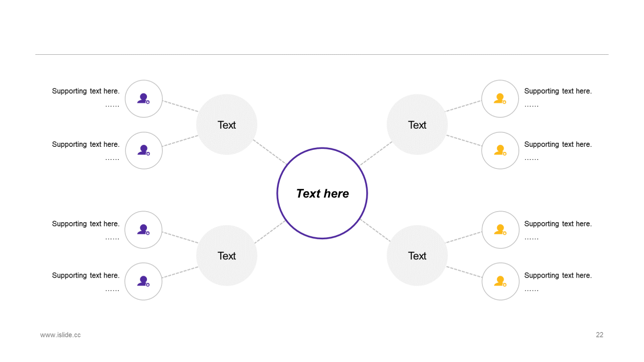Click the top-left purple user icon
Screen dimensions: 644x362
pos(144,99)
